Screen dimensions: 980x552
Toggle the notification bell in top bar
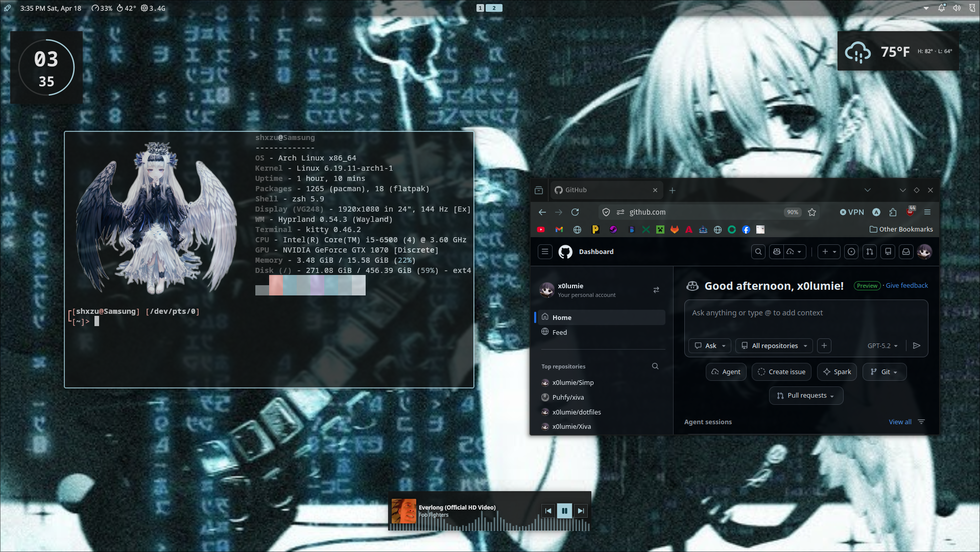942,8
